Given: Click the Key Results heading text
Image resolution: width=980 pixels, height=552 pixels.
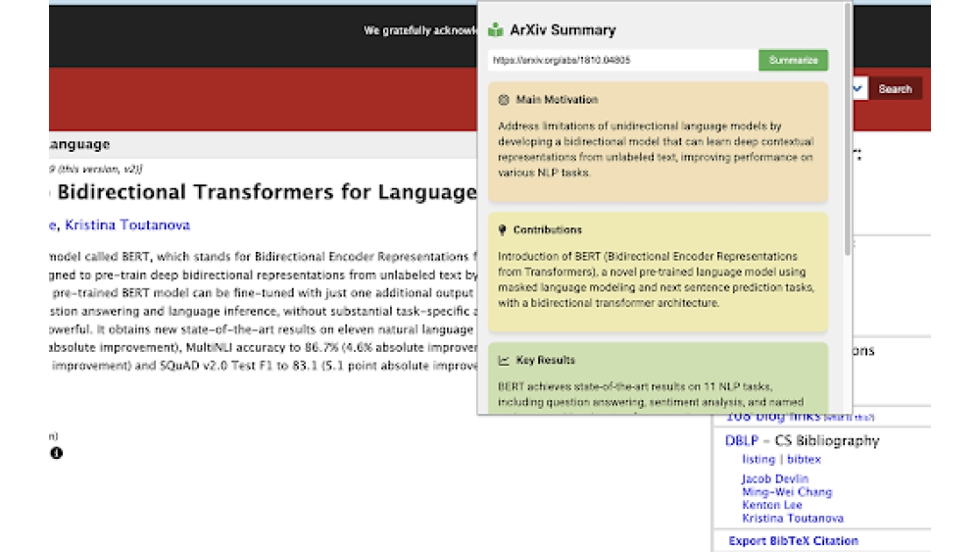Looking at the screenshot, I should [546, 360].
